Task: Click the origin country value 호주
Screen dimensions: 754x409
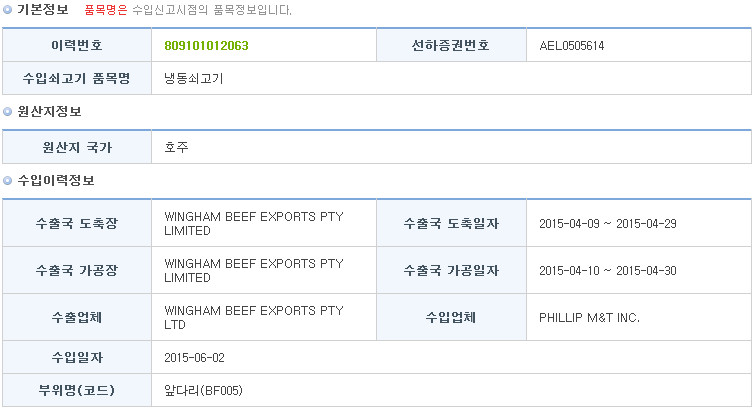Action: pyautogui.click(x=176, y=147)
